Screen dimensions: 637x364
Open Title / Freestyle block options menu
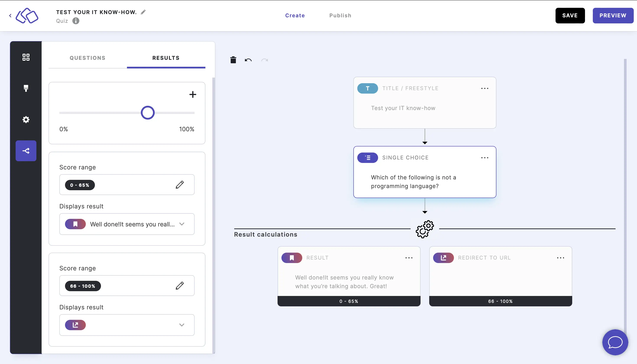[485, 88]
